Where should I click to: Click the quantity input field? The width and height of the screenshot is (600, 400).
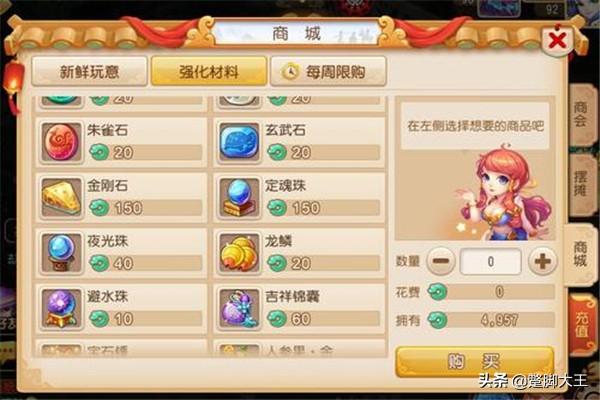pos(491,261)
